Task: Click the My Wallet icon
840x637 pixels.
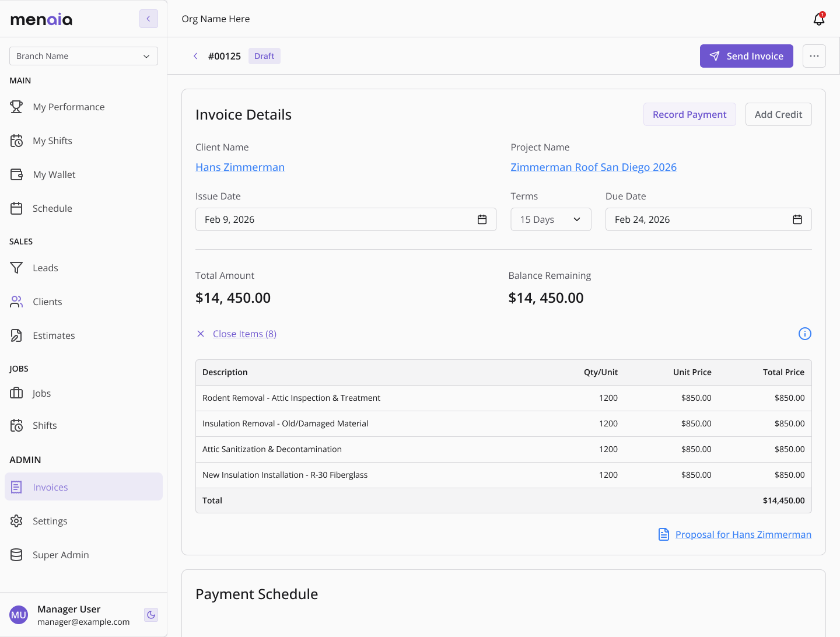Action: point(16,174)
